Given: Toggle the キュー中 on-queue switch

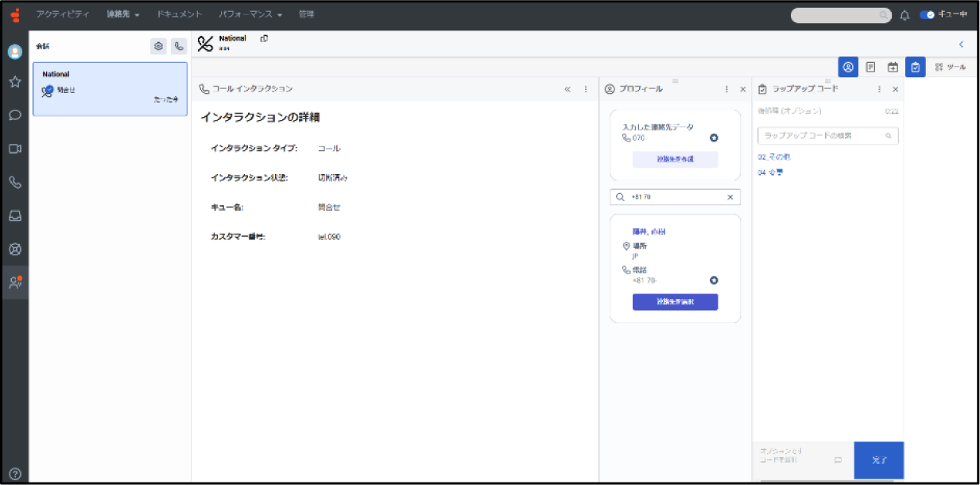Looking at the screenshot, I should click(x=927, y=15).
